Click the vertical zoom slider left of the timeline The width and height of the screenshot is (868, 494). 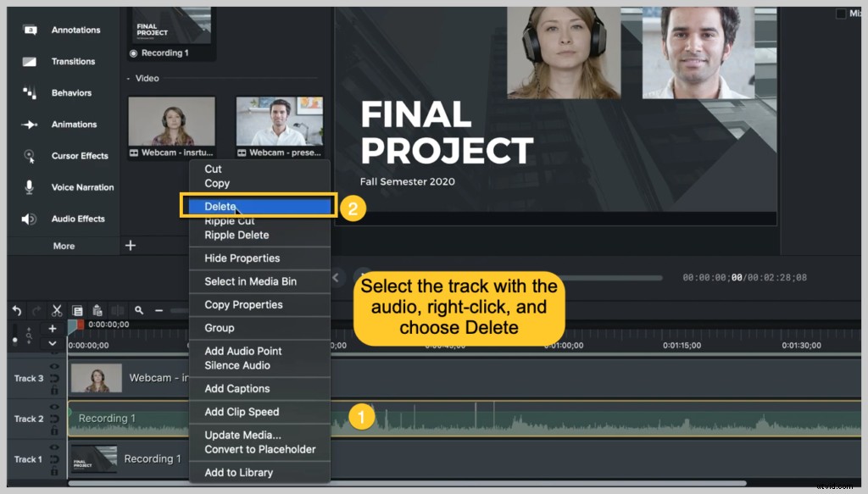point(14,336)
